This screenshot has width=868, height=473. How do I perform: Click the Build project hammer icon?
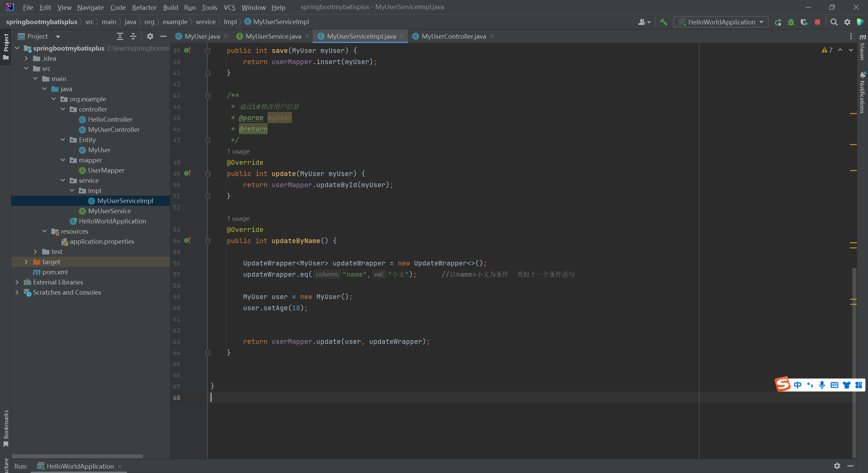tap(664, 22)
